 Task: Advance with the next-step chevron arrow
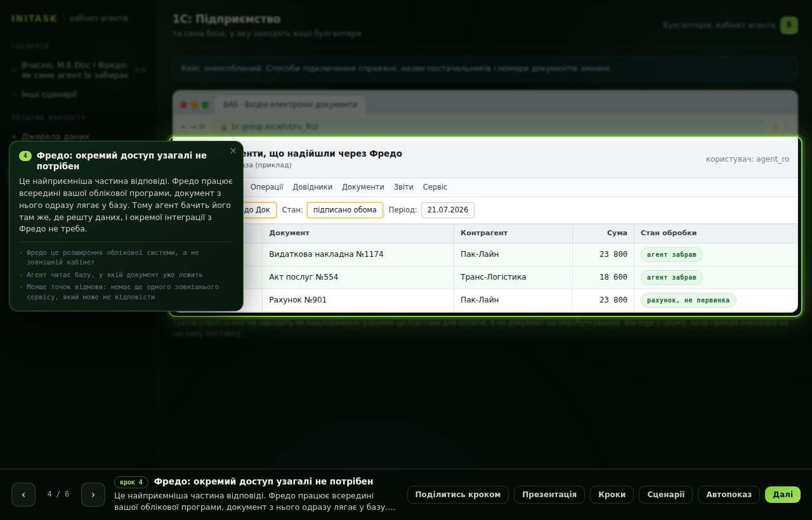(x=93, y=495)
